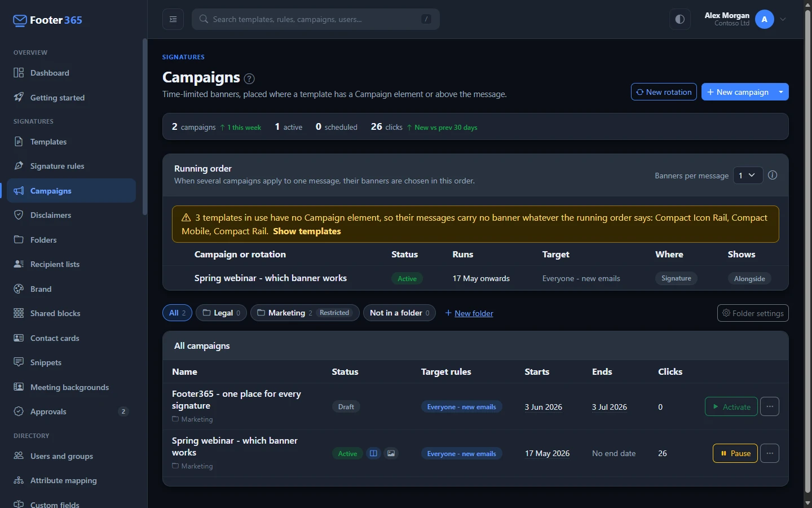Viewport: 812px width, 508px height.
Task: Click the Alongside badge in running order
Action: click(749, 278)
